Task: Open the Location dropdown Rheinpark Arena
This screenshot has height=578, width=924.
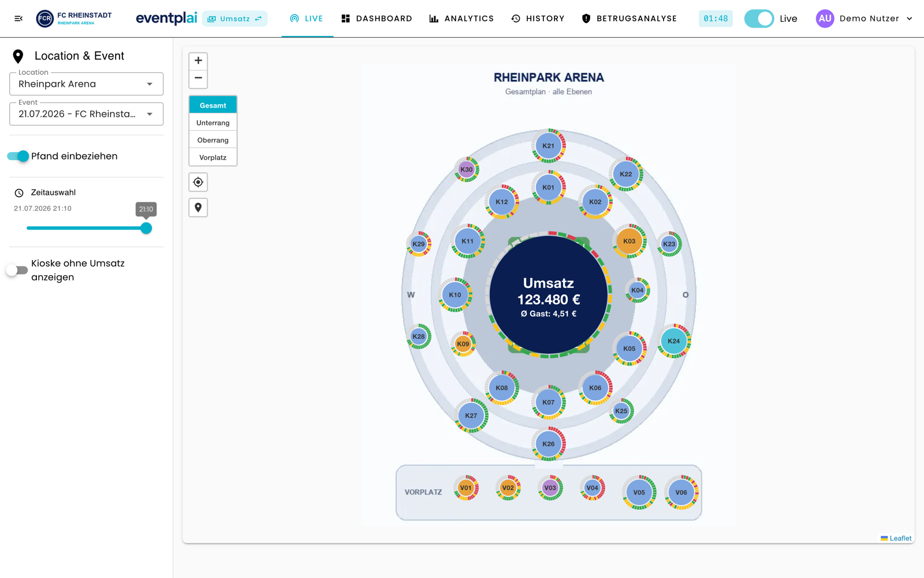Action: pyautogui.click(x=86, y=84)
